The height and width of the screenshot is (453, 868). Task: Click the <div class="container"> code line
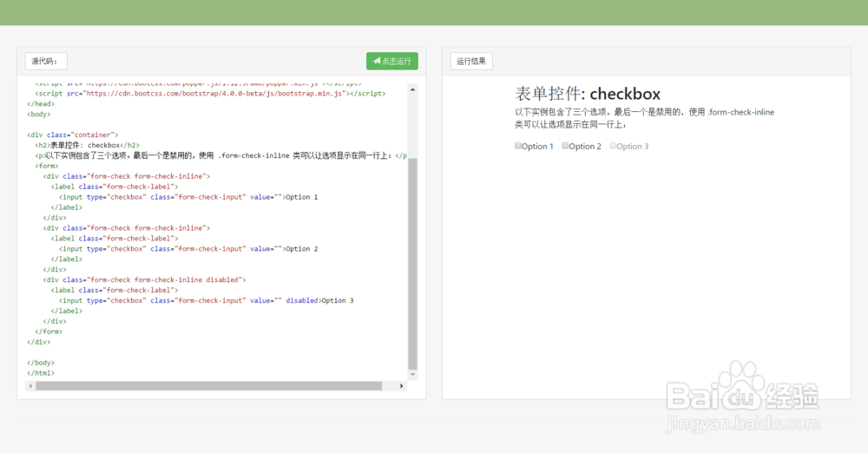pyautogui.click(x=73, y=135)
